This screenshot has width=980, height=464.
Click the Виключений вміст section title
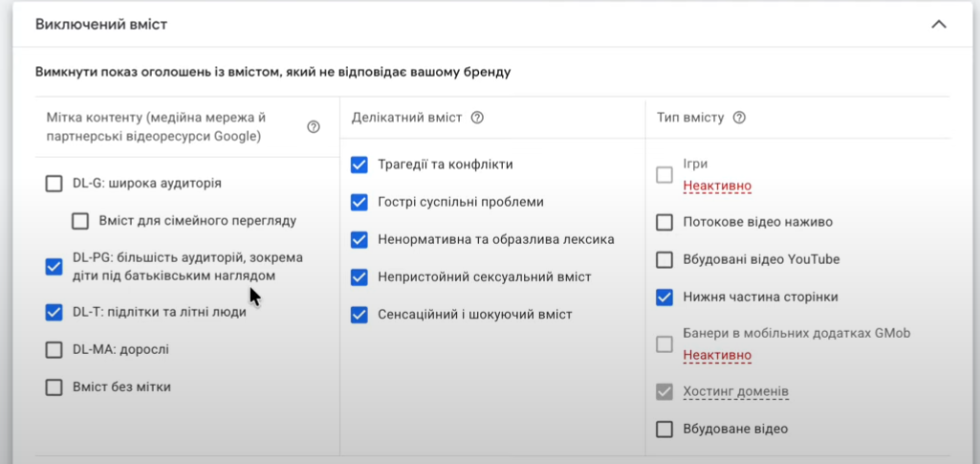101,24
